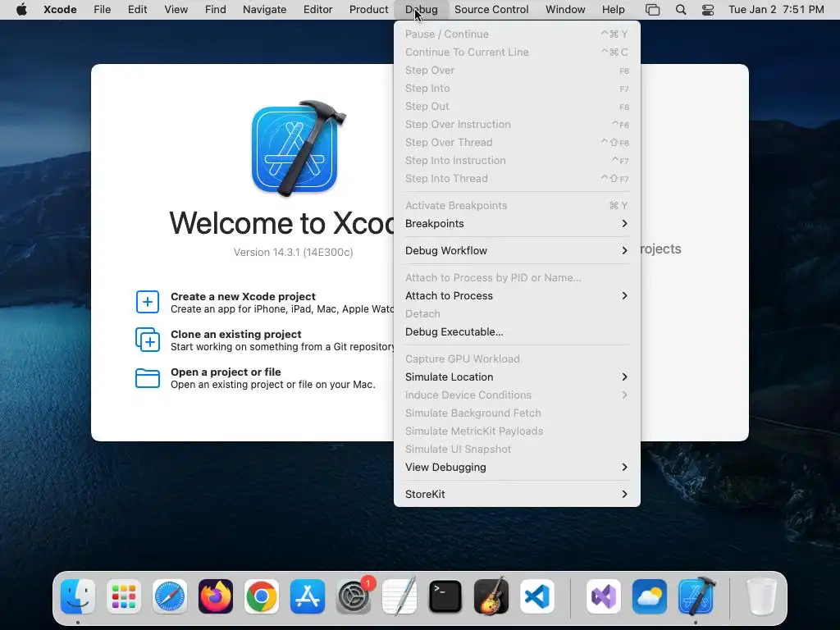
Task: Click Version 14.3.1 (14E300c) text
Action: pyautogui.click(x=293, y=253)
